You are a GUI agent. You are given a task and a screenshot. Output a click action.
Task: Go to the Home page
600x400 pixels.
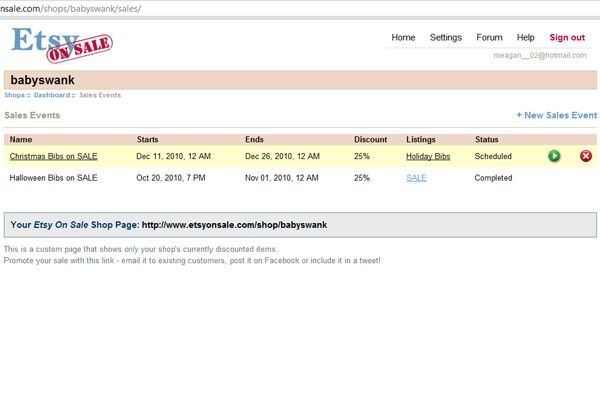[403, 38]
